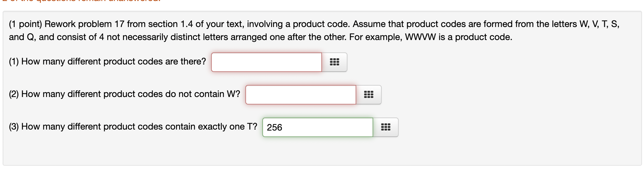Click the example code WWVW in the description
Image resolution: width=644 pixels, height=181 pixels.
point(420,37)
